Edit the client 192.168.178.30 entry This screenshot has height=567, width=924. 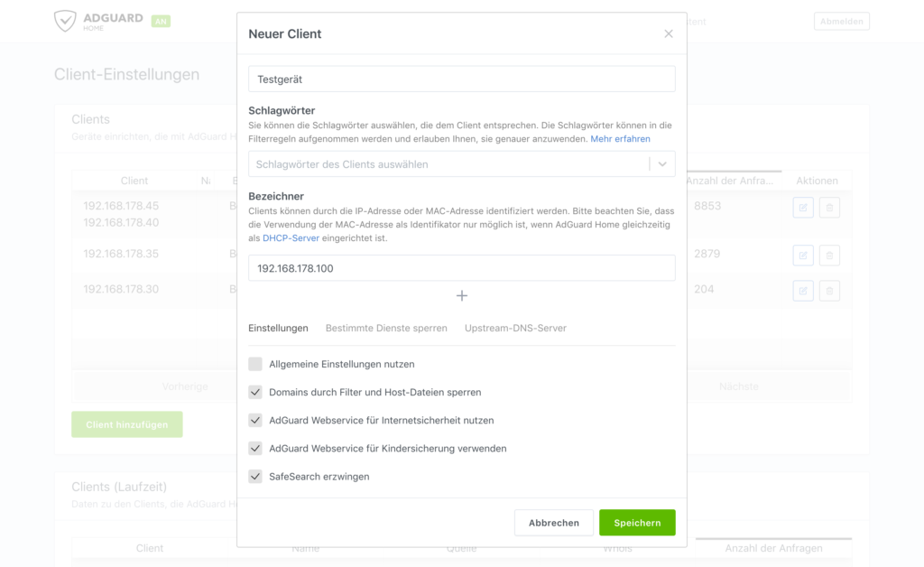[803, 291]
